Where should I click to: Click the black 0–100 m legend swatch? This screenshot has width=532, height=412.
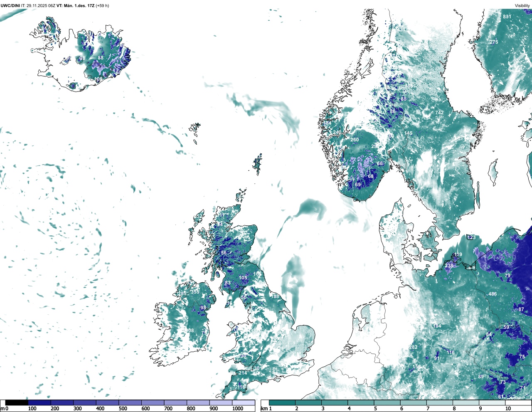(17, 402)
